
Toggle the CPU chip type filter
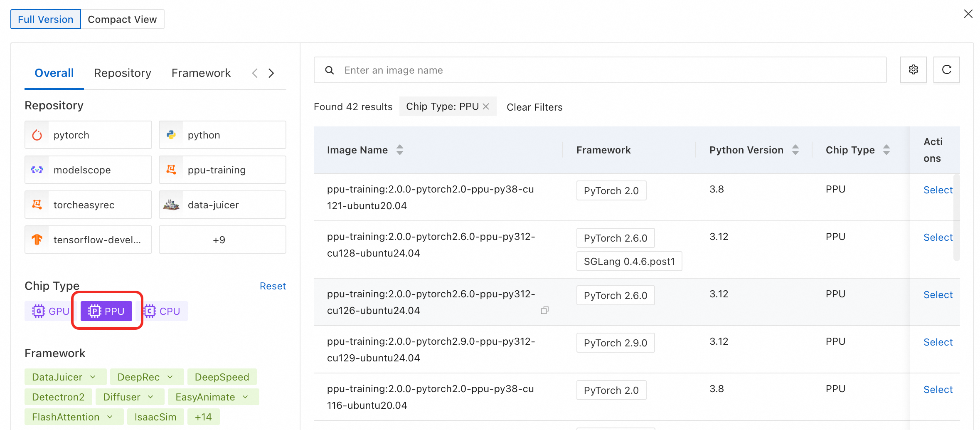pos(162,311)
